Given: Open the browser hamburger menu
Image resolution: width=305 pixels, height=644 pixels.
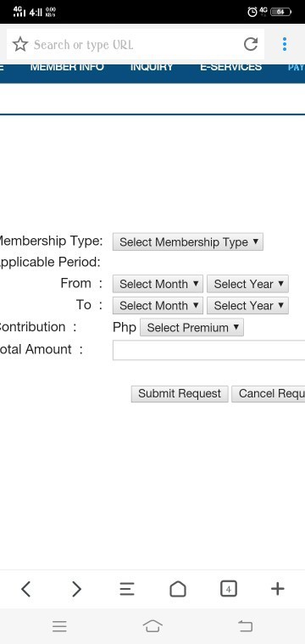Looking at the screenshot, I should click(127, 589).
